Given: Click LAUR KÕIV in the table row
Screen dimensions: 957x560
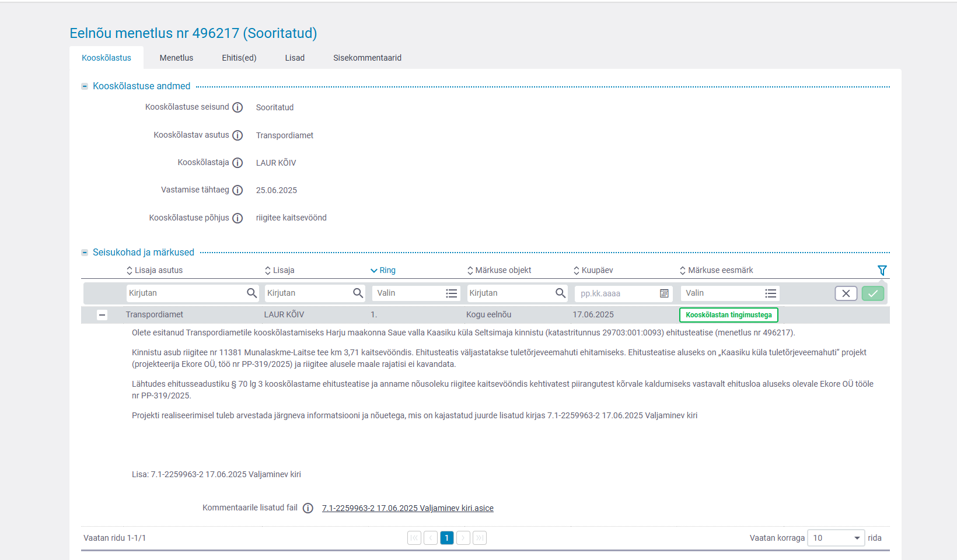Looking at the screenshot, I should coord(284,314).
